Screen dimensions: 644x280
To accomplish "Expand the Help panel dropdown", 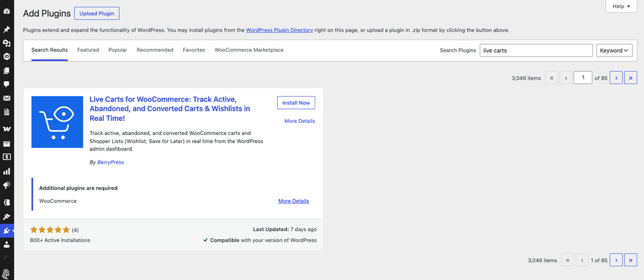I will point(621,6).
